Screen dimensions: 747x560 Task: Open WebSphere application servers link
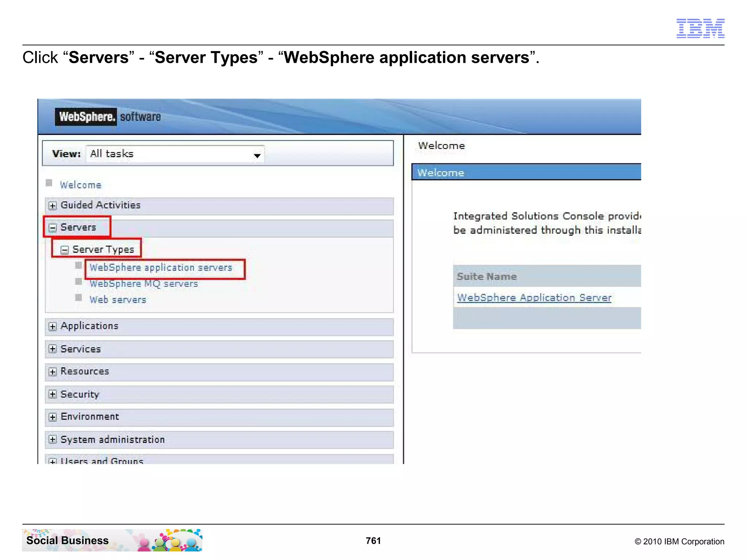[161, 268]
